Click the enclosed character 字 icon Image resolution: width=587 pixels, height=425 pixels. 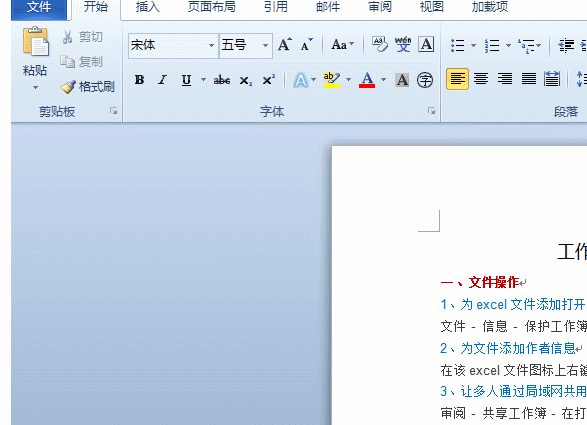tap(425, 80)
